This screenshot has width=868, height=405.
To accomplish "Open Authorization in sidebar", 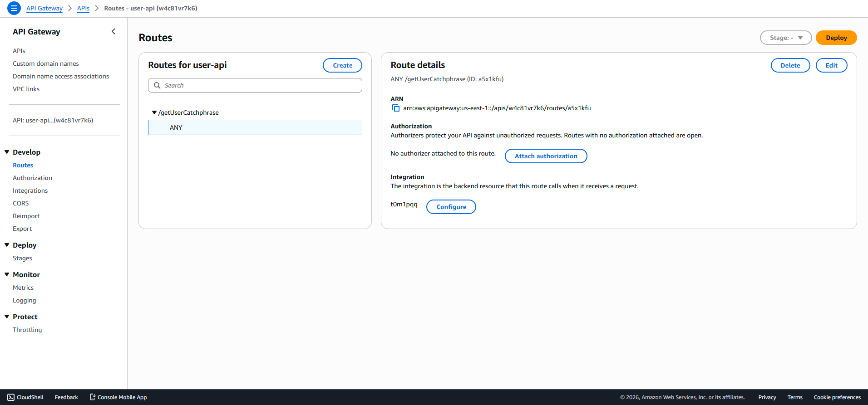I will [x=32, y=178].
